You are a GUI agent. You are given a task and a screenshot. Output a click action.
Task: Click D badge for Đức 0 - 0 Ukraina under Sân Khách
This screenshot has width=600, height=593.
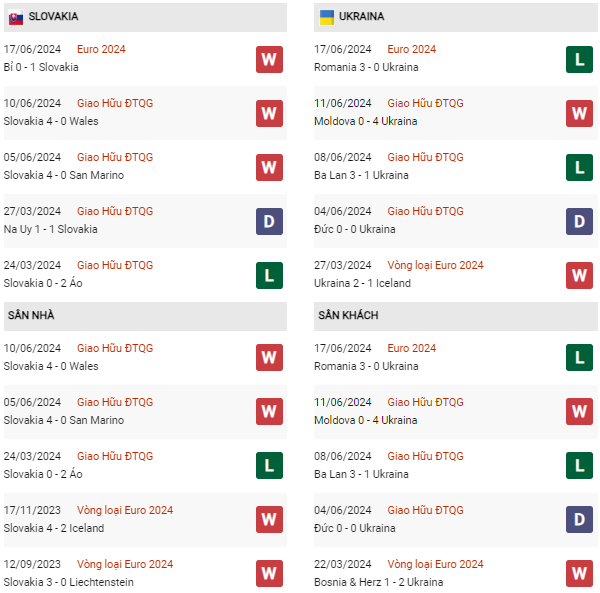(579, 519)
